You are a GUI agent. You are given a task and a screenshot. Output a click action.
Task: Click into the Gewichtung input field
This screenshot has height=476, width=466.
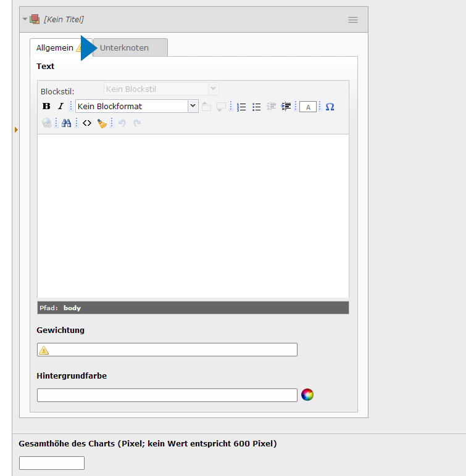pos(173,350)
